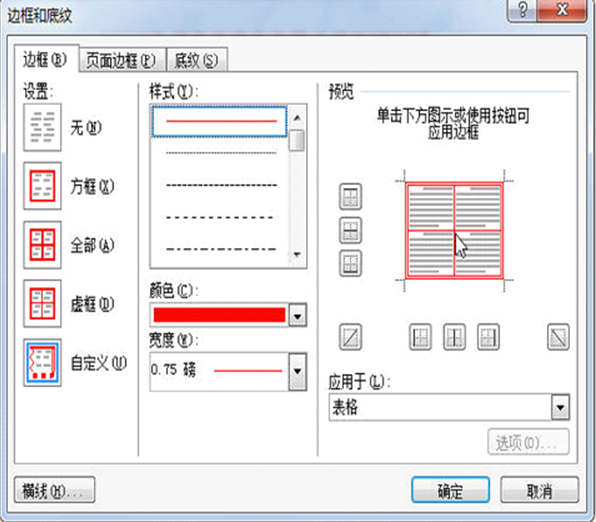
Task: Expand the 宽度 width dropdown
Action: point(298,371)
